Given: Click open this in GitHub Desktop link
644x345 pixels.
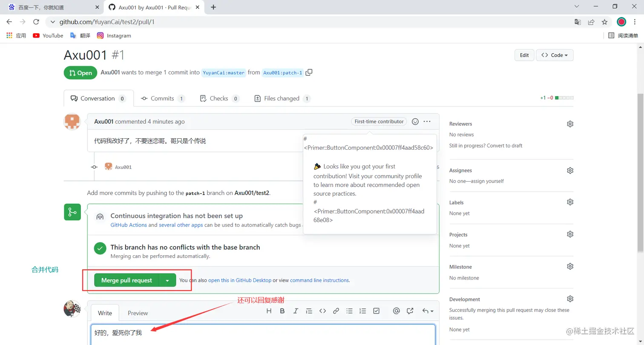Looking at the screenshot, I should click(x=240, y=280).
